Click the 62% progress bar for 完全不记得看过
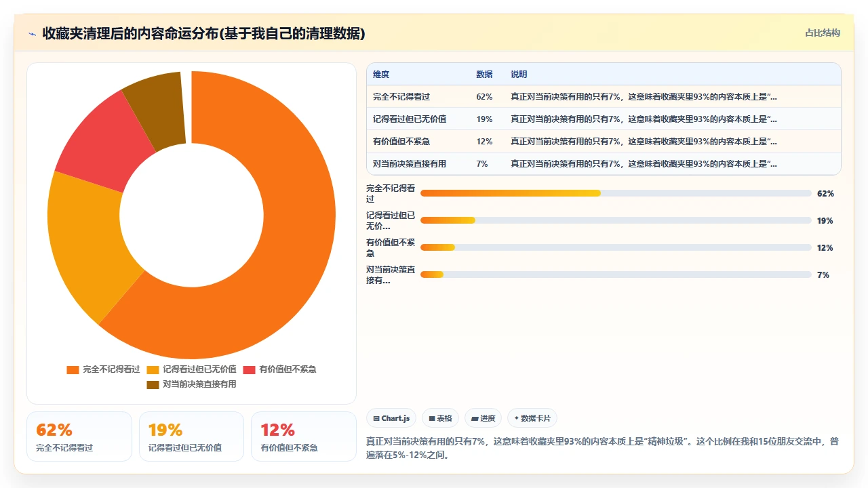Image resolution: width=868 pixels, height=488 pixels. [616, 193]
